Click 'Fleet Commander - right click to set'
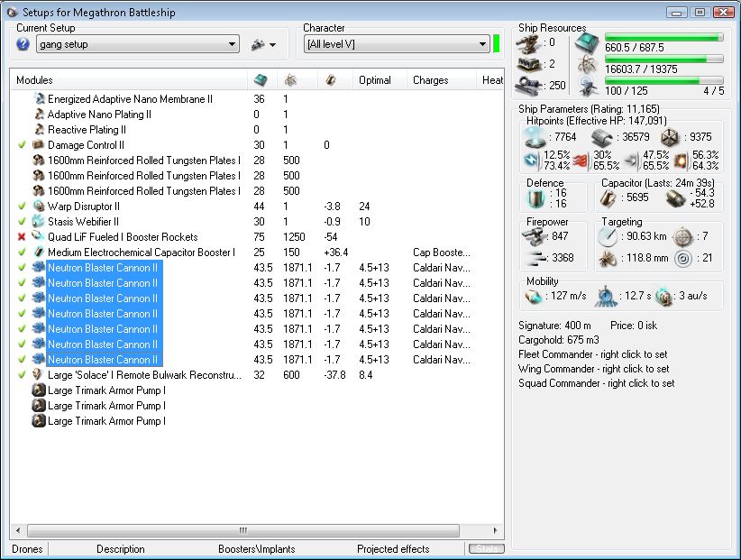The width and height of the screenshot is (741, 560). click(x=593, y=354)
